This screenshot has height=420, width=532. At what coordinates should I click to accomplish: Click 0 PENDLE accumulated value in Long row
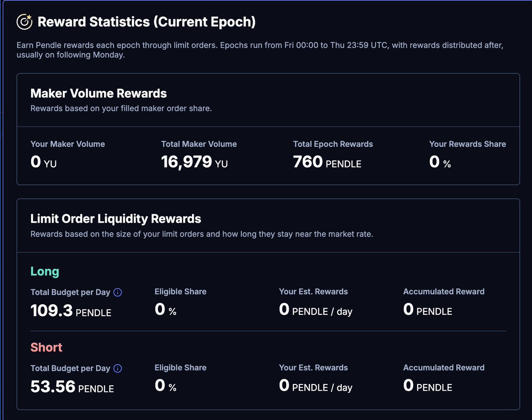coord(428,310)
